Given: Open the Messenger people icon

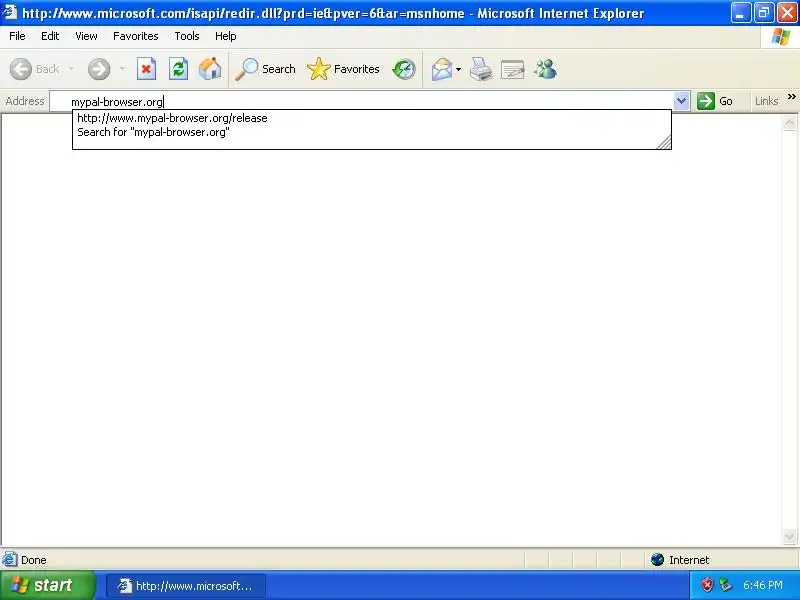Looking at the screenshot, I should [545, 69].
